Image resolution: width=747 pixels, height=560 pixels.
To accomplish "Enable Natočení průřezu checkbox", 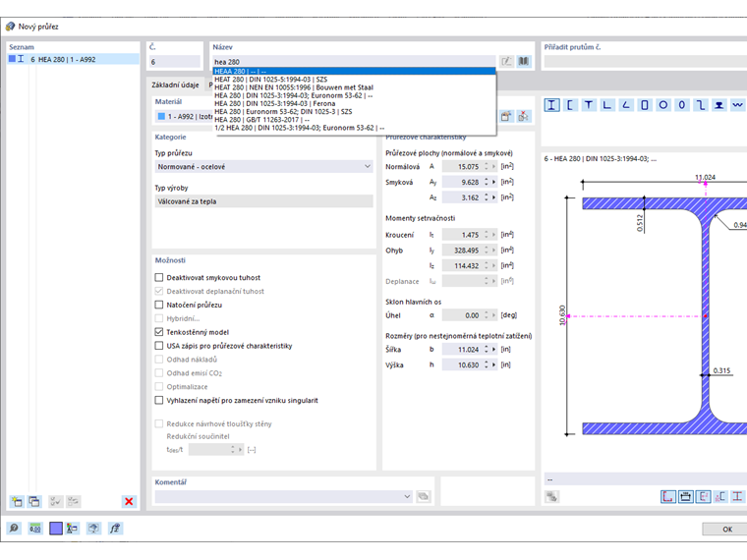I will [x=159, y=305].
